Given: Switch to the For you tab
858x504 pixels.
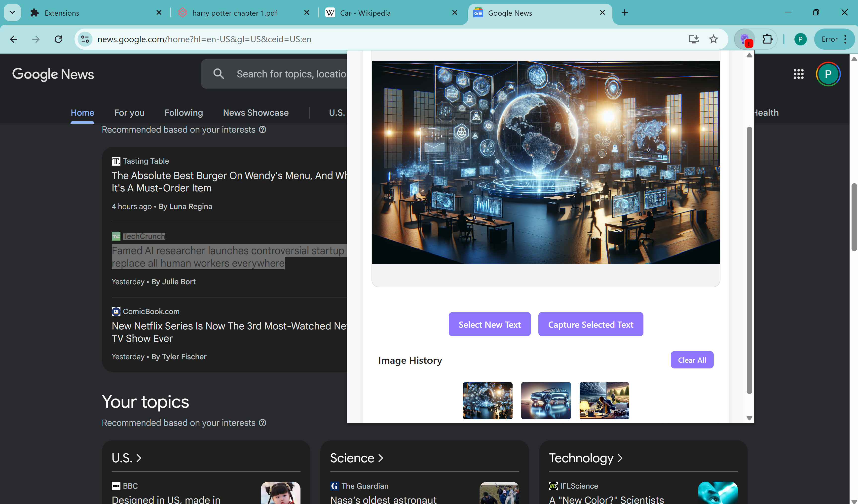Looking at the screenshot, I should pyautogui.click(x=129, y=113).
